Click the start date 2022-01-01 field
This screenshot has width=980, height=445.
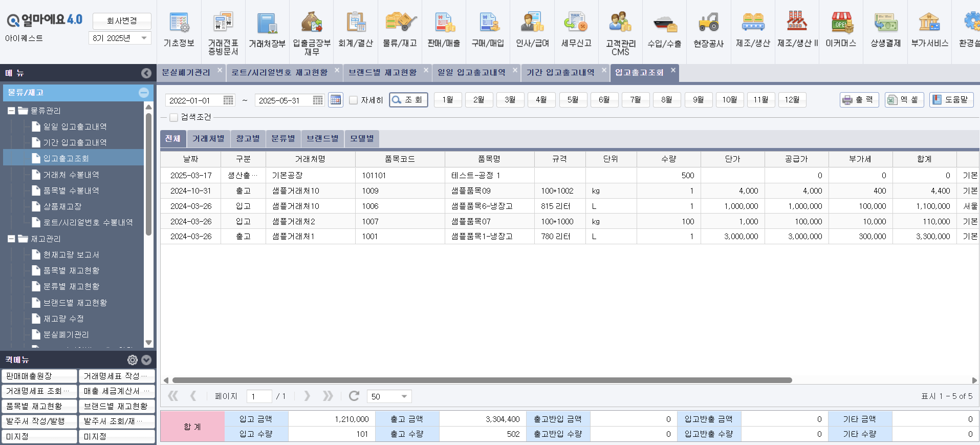pos(194,100)
